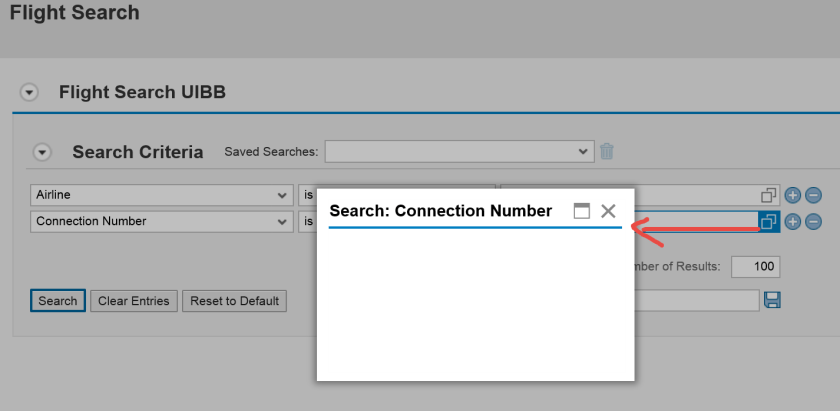Click Reset to Default
The width and height of the screenshot is (840, 411).
click(x=235, y=301)
